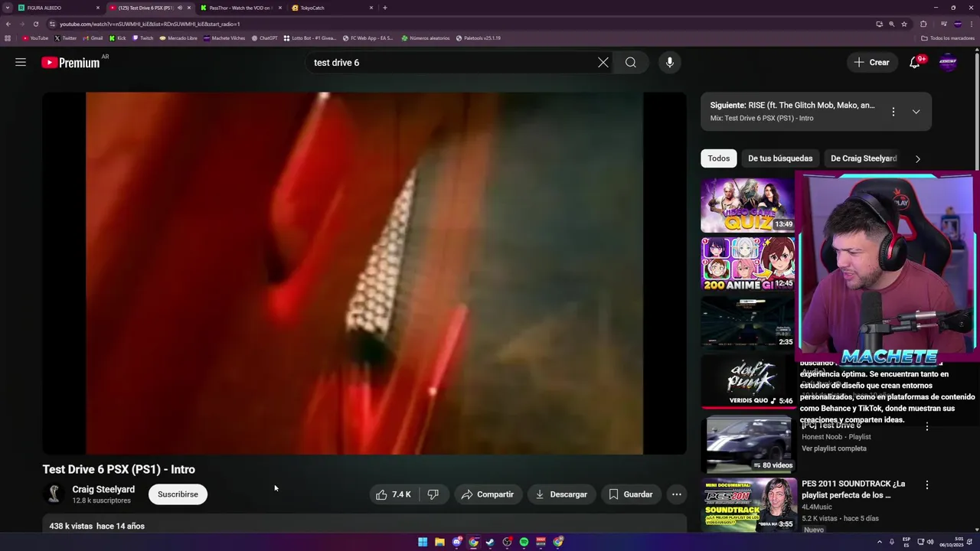Go to the YouTube Premium home logo

pos(70,63)
